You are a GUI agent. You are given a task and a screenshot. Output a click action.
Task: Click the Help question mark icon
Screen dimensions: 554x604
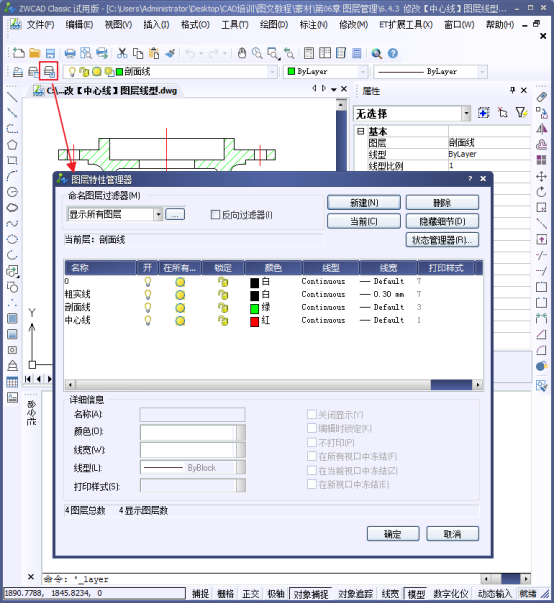393,53
